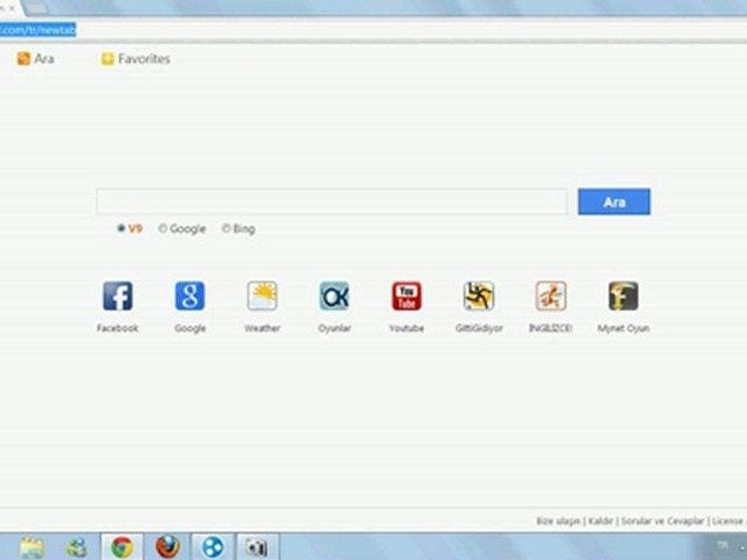Open the Bize ulaşın footer link
Image resolution: width=747 pixels, height=560 pixels.
point(559,521)
